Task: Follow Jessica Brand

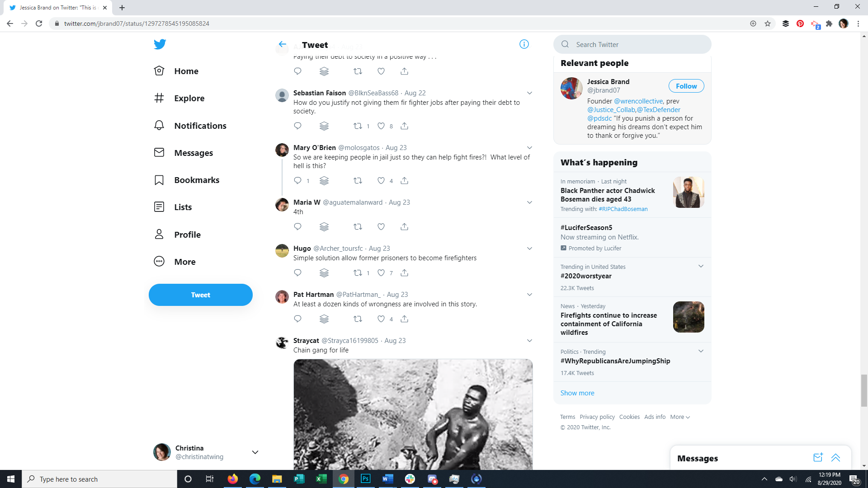Action: (686, 86)
